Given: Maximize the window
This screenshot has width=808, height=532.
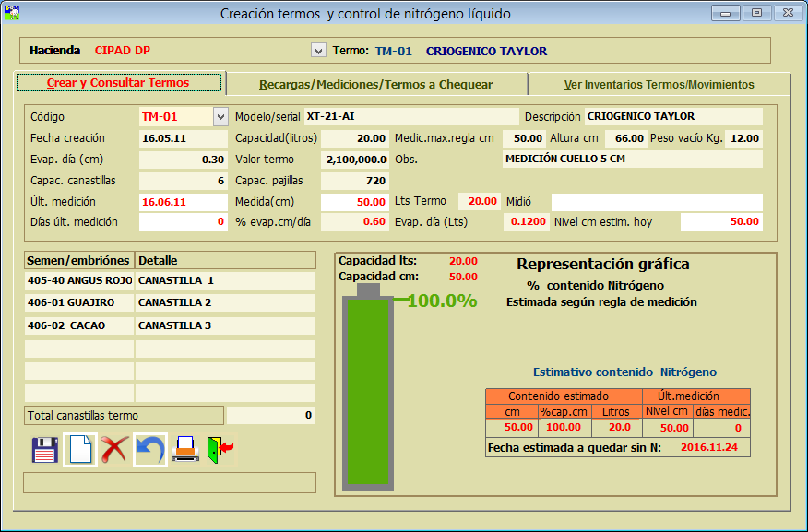Looking at the screenshot, I should click(756, 13).
